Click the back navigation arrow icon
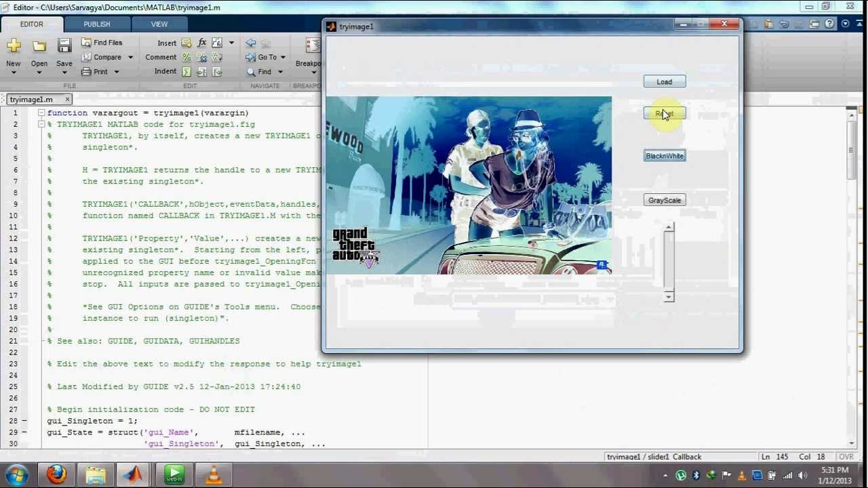 251,43
